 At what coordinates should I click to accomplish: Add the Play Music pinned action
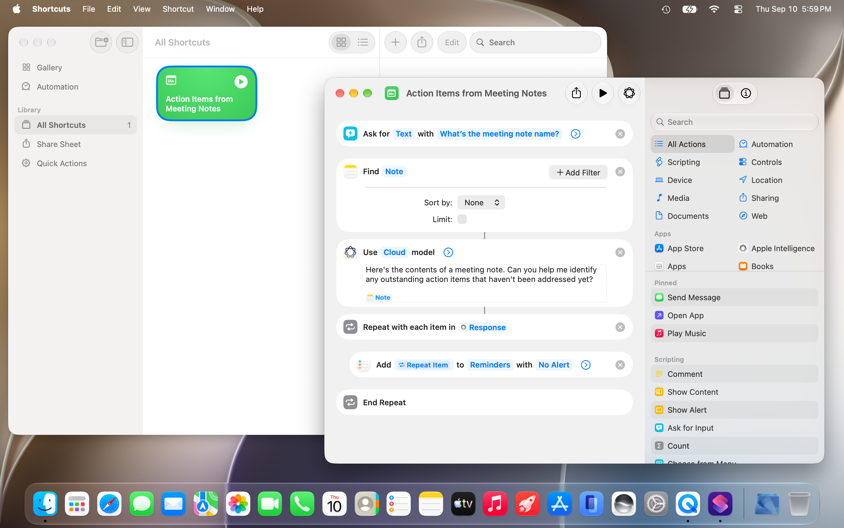[x=734, y=333]
